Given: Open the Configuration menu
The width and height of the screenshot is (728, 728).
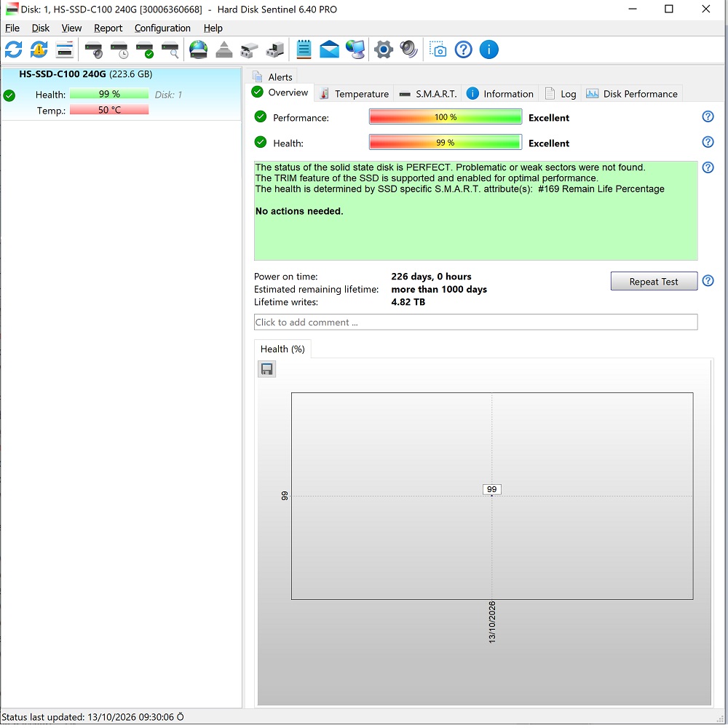Looking at the screenshot, I should [x=162, y=28].
